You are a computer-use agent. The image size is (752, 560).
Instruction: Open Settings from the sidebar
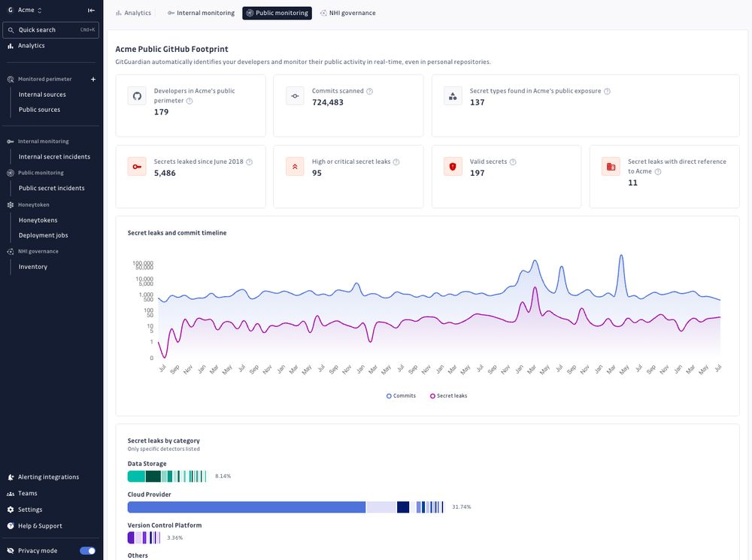(30, 510)
